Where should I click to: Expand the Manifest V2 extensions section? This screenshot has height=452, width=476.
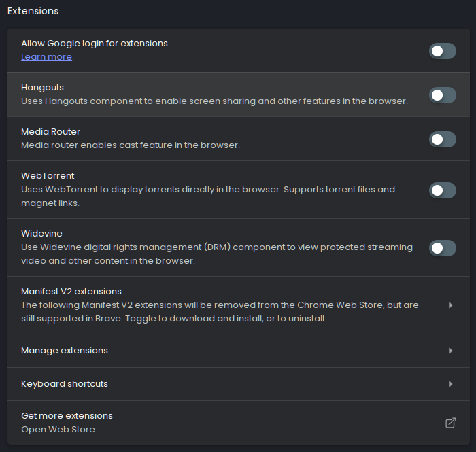(239, 305)
